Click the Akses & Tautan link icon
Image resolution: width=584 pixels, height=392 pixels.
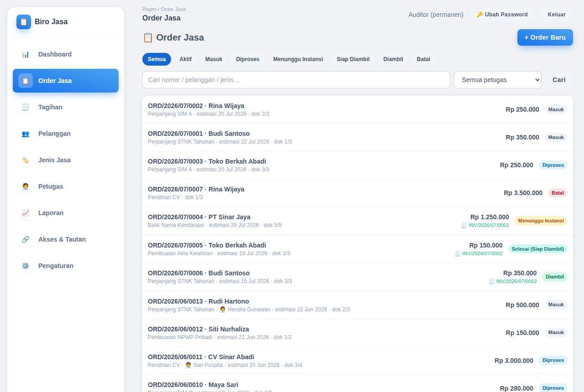(26, 239)
